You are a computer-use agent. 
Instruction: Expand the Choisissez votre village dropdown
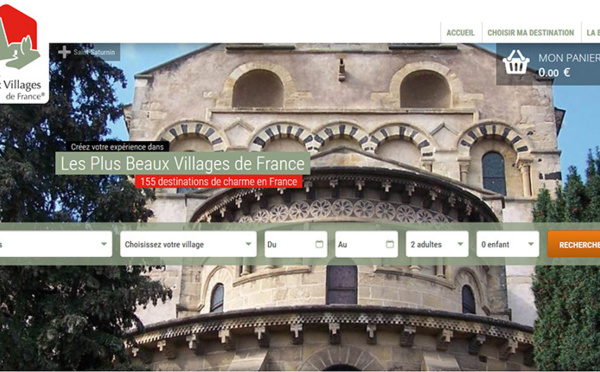pyautogui.click(x=188, y=244)
